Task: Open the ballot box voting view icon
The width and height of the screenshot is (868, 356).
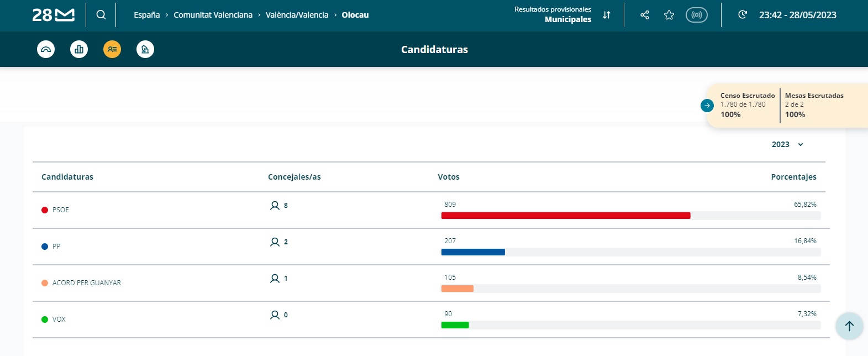Action: tap(145, 49)
